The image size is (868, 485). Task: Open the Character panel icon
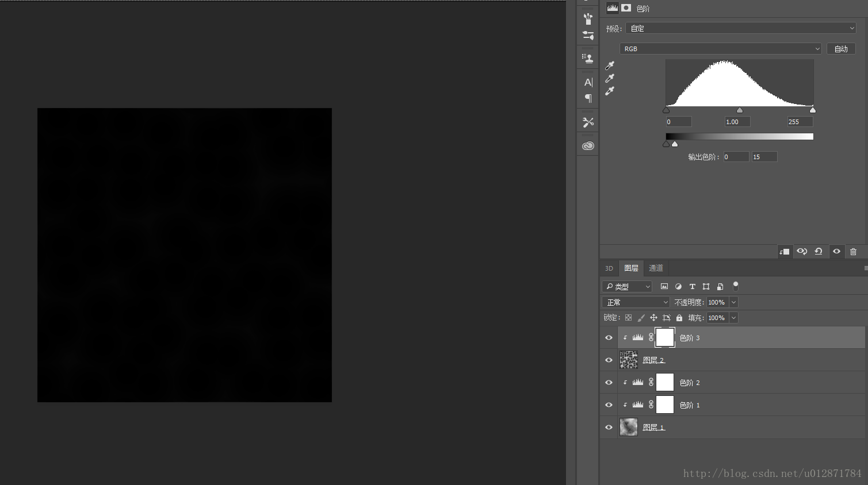tap(588, 82)
